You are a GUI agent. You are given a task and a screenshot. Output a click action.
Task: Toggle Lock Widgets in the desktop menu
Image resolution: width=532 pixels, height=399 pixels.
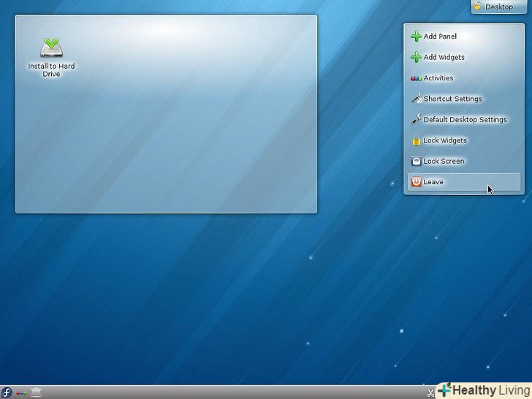point(445,140)
